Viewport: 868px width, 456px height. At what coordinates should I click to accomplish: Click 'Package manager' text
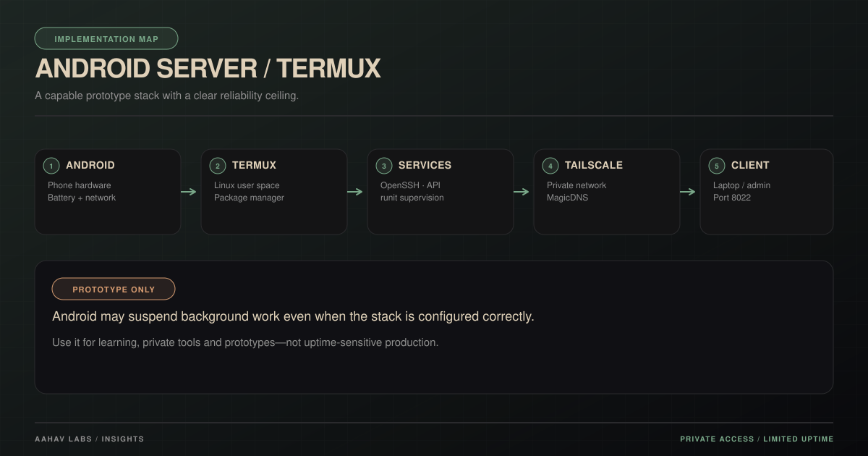point(249,198)
